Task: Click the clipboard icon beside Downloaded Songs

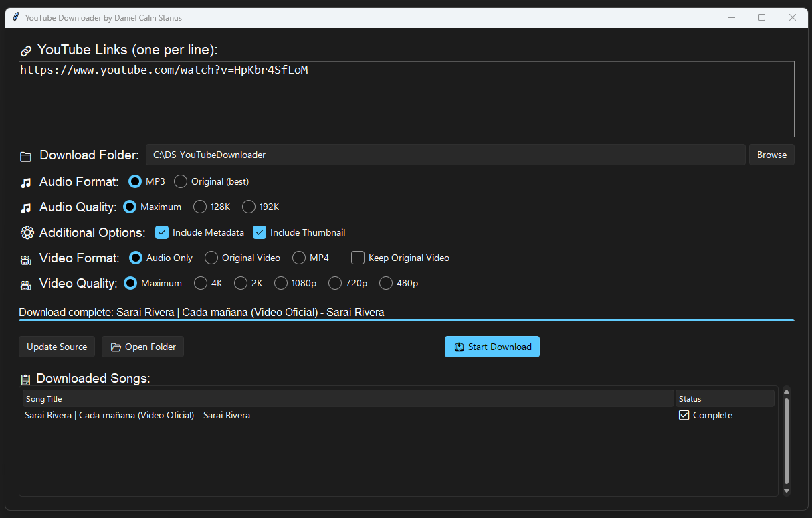Action: [26, 379]
